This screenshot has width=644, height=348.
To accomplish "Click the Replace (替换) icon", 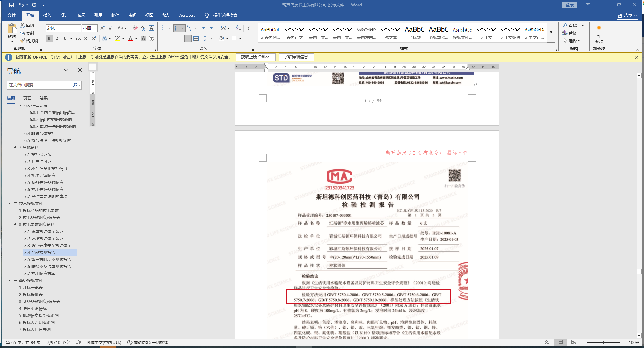I will [x=565, y=33].
